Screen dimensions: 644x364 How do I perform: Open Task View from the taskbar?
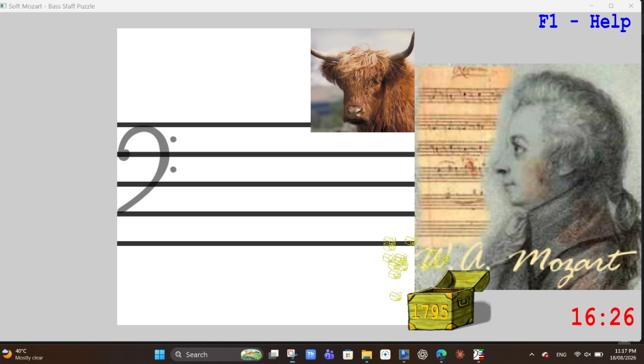click(x=274, y=354)
